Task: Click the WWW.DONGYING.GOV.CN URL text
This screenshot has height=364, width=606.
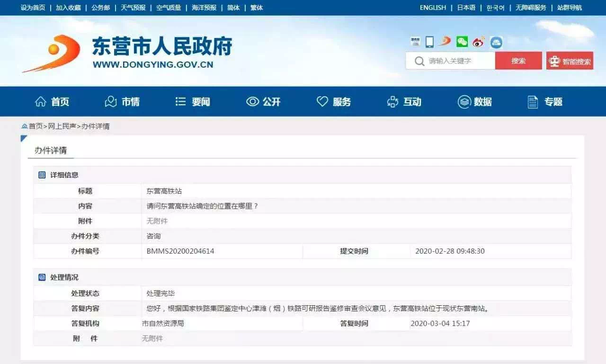Action: (153, 65)
